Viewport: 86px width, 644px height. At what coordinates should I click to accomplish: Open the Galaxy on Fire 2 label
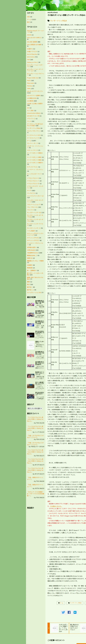(x=32, y=62)
